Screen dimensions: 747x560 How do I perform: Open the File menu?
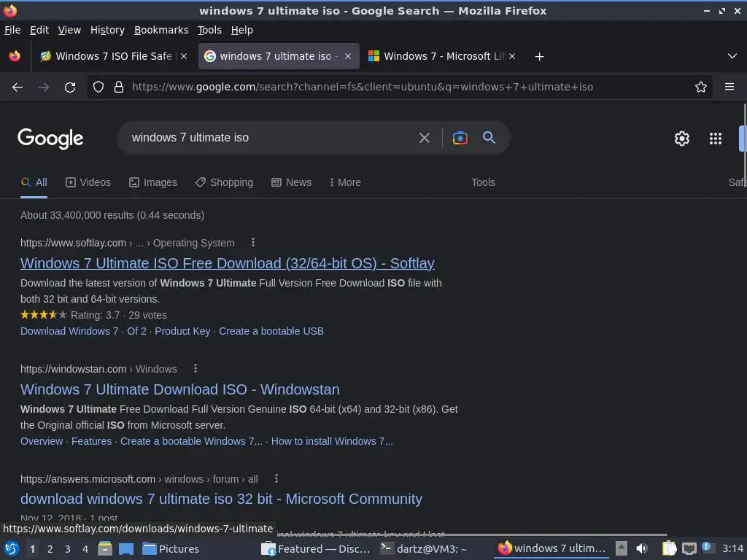pyautogui.click(x=12, y=30)
